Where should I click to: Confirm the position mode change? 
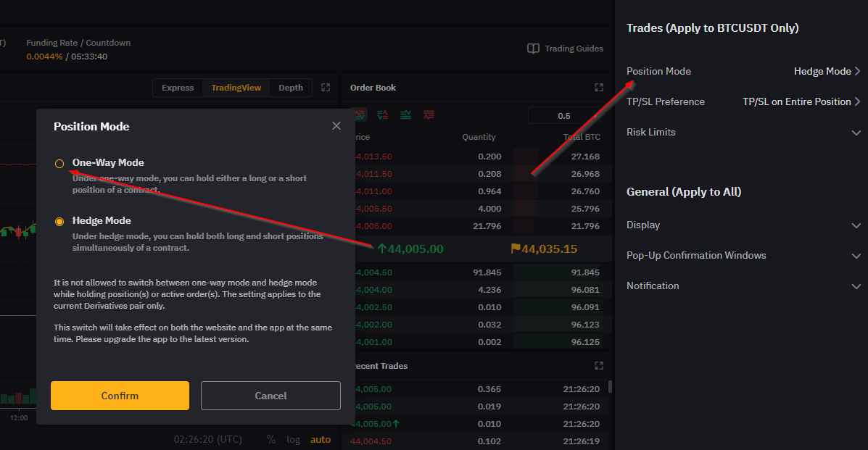[120, 395]
